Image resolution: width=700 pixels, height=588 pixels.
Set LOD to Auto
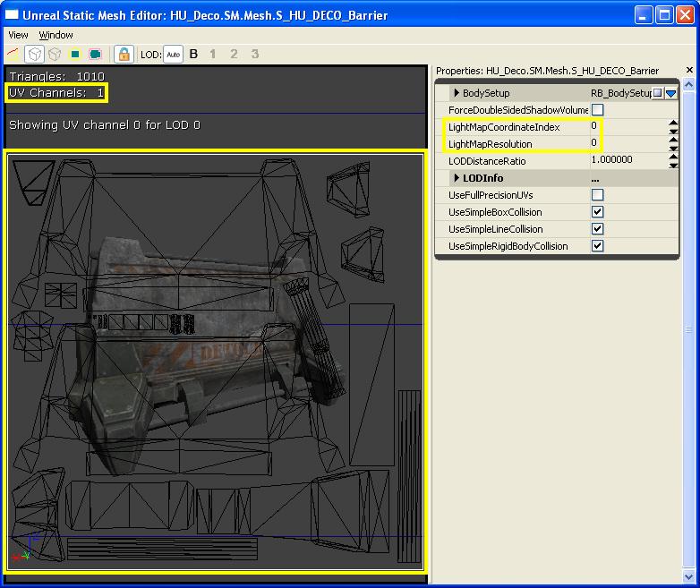coord(173,55)
